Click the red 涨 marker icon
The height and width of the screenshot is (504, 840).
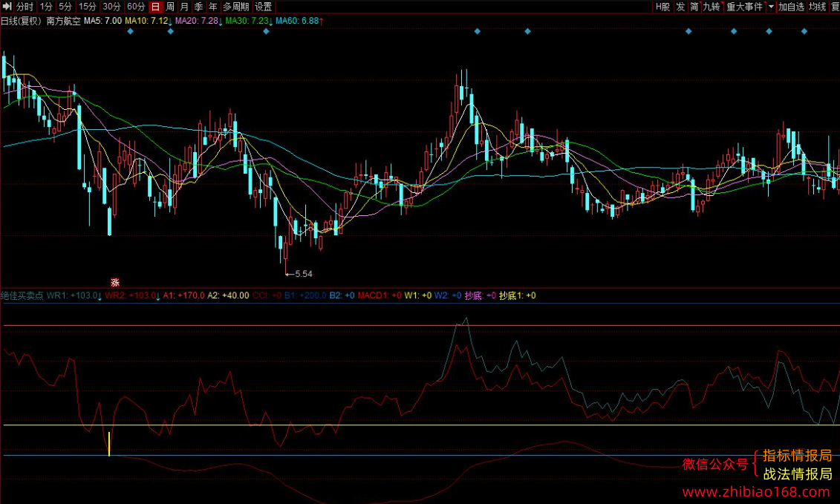tap(114, 282)
